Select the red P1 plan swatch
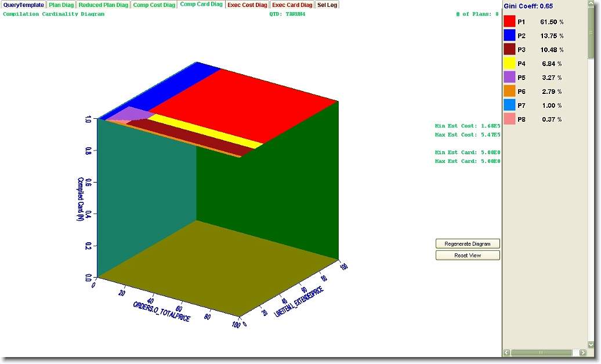This screenshot has height=364, width=601. [x=509, y=21]
